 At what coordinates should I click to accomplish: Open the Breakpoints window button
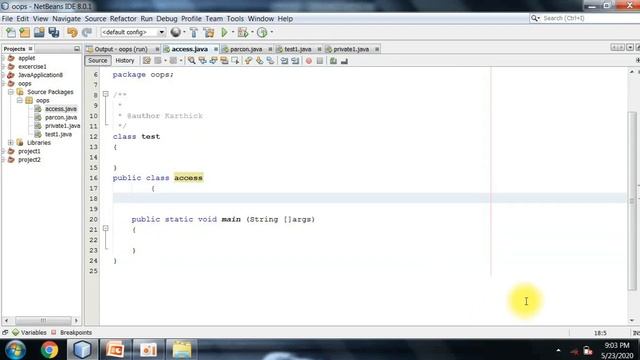tap(72, 333)
